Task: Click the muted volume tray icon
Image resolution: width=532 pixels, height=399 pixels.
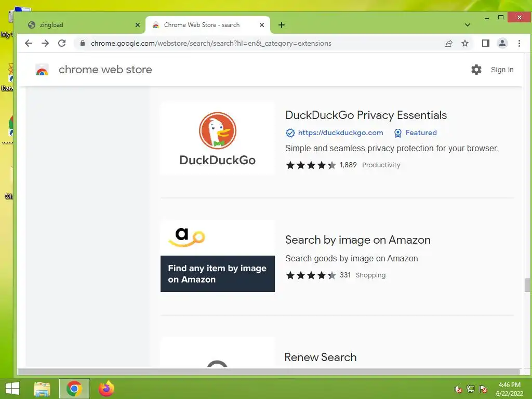Action: coord(458,389)
